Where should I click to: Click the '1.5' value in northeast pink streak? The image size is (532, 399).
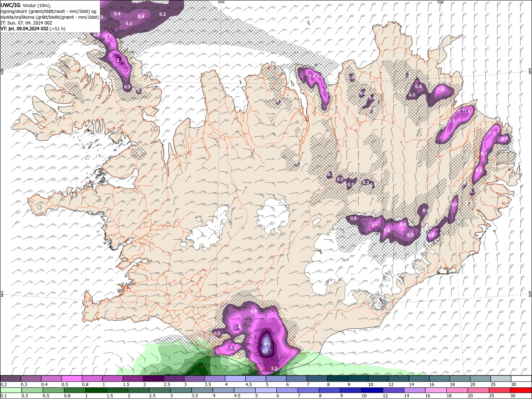[x=452, y=121]
